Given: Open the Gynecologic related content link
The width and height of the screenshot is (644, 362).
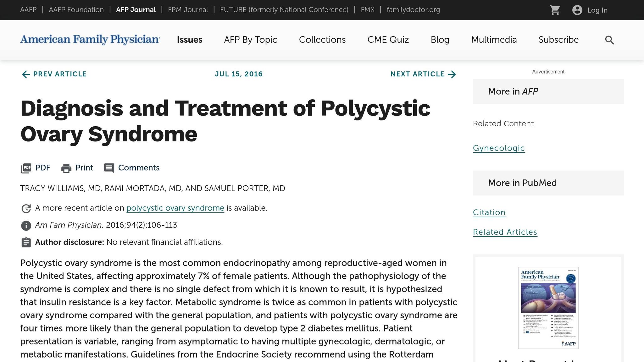Looking at the screenshot, I should 499,148.
